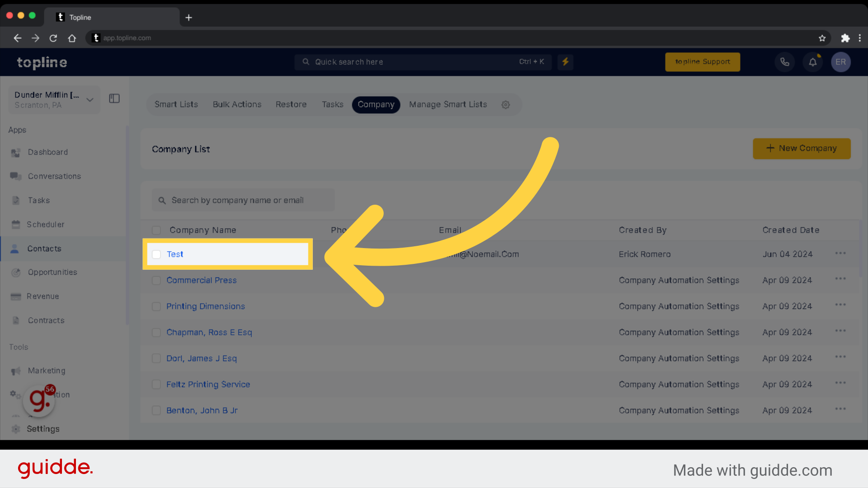The width and height of the screenshot is (868, 488).
Task: Open the smart list settings gear icon
Action: [505, 105]
